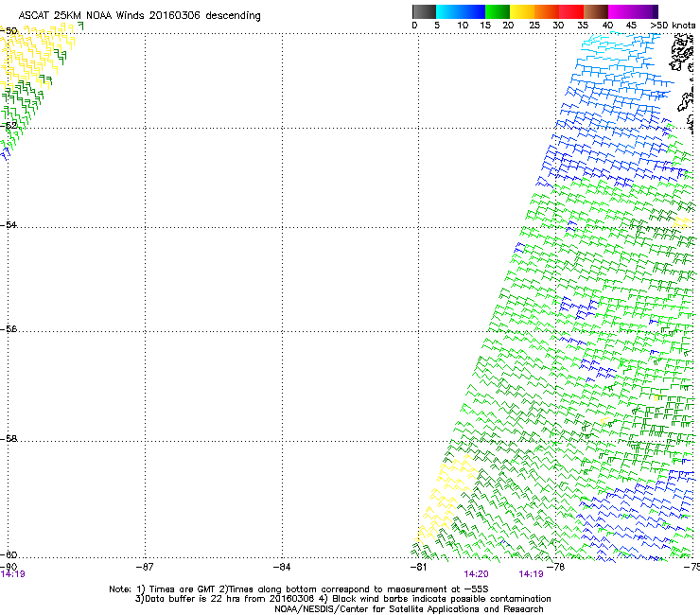Click the 'Times are GMT' note line
The height and width of the screenshot is (615, 700).
pos(299,589)
